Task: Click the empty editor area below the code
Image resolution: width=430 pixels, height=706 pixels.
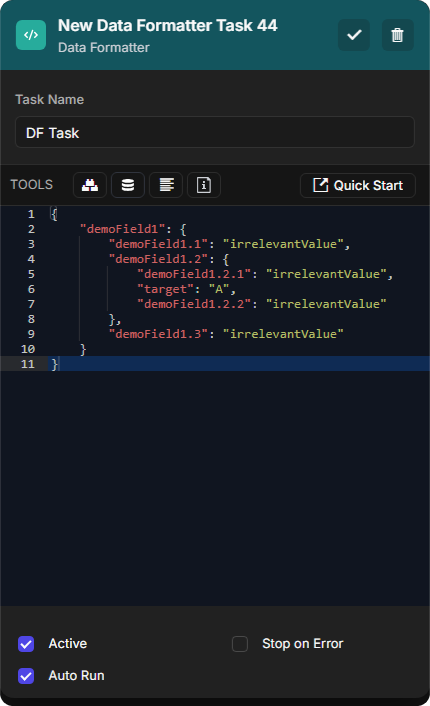Action: point(215,488)
